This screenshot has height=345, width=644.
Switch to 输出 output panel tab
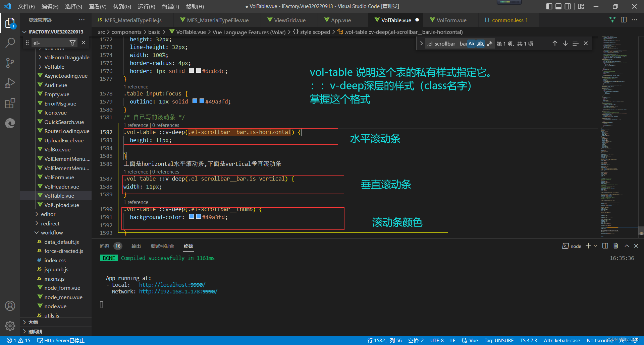tap(136, 246)
